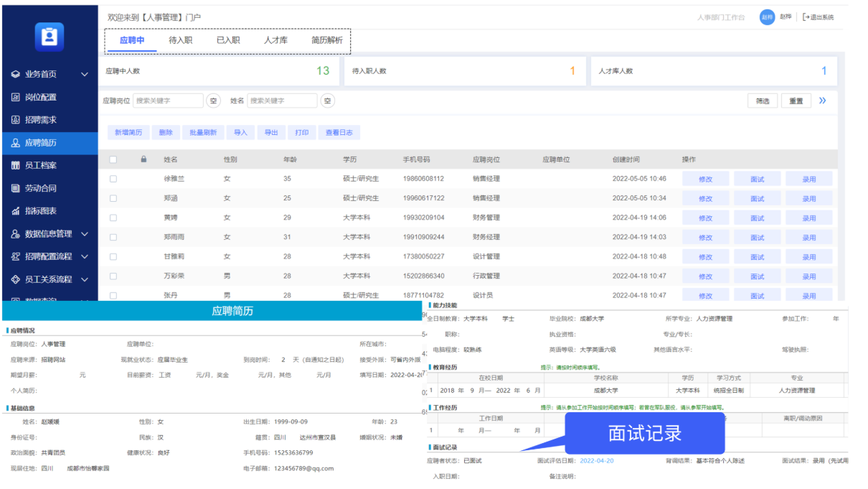
Task: Click the 业务首页 sidebar icon
Action: (15, 74)
